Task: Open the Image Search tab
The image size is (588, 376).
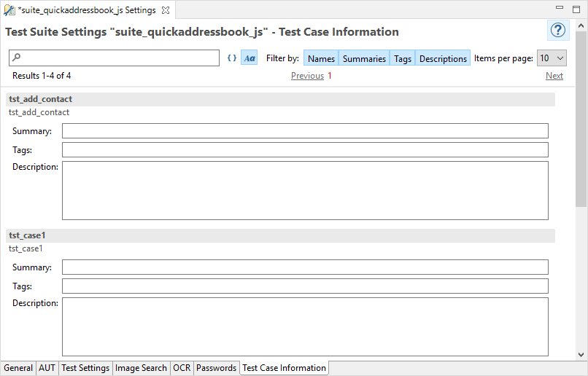Action: pos(141,368)
